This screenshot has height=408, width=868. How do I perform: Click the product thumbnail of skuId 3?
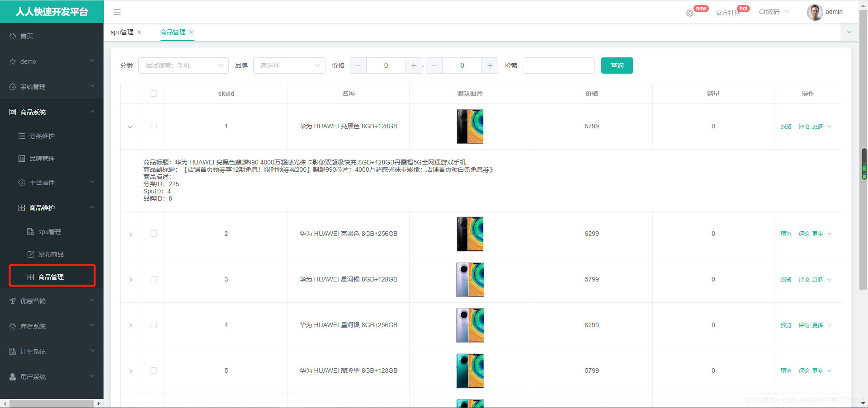[470, 280]
